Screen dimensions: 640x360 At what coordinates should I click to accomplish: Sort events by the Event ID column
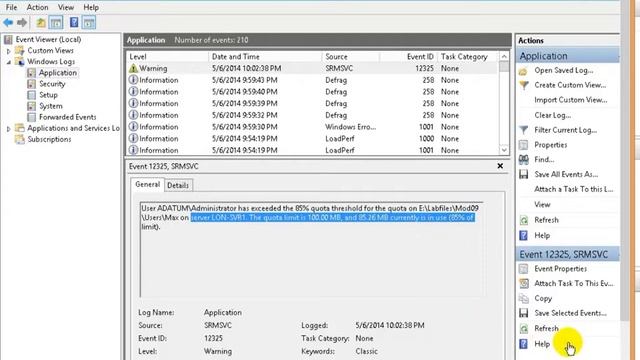click(x=408, y=57)
